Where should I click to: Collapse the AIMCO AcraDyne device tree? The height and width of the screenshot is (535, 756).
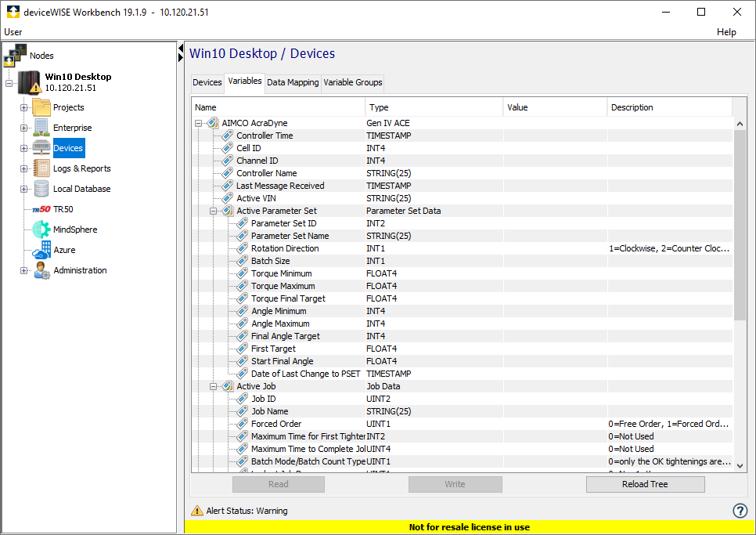[x=199, y=123]
